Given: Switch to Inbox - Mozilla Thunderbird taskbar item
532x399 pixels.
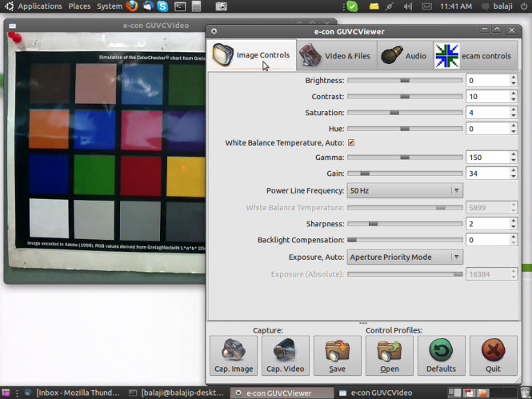Looking at the screenshot, I should (x=72, y=393).
